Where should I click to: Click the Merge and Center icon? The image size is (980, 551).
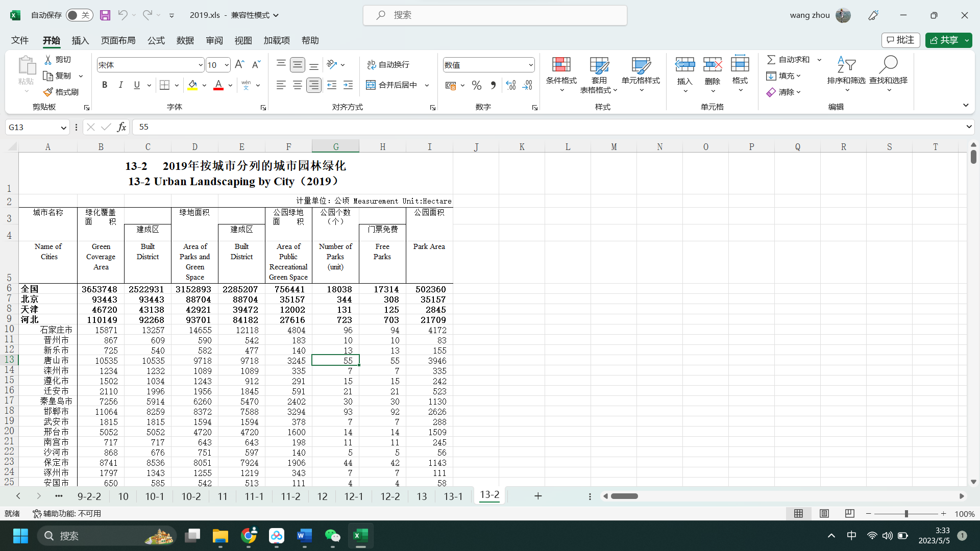click(371, 85)
